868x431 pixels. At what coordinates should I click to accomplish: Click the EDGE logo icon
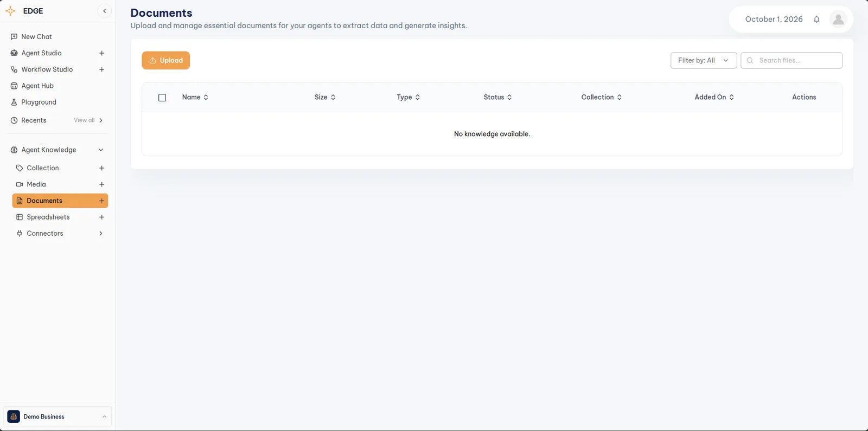click(10, 11)
